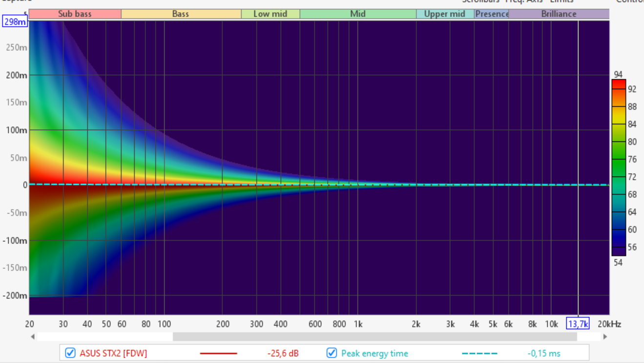
Task: Click the 20kHz frequency axis label
Action: [609, 324]
